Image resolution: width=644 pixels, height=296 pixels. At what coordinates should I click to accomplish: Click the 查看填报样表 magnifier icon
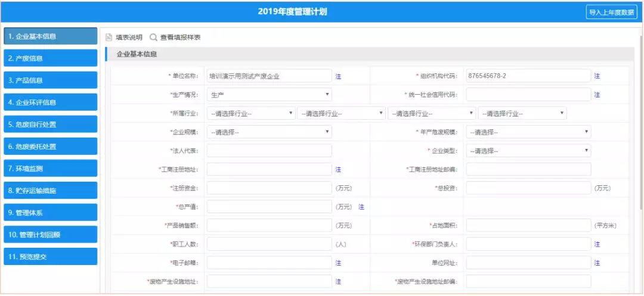pyautogui.click(x=153, y=38)
